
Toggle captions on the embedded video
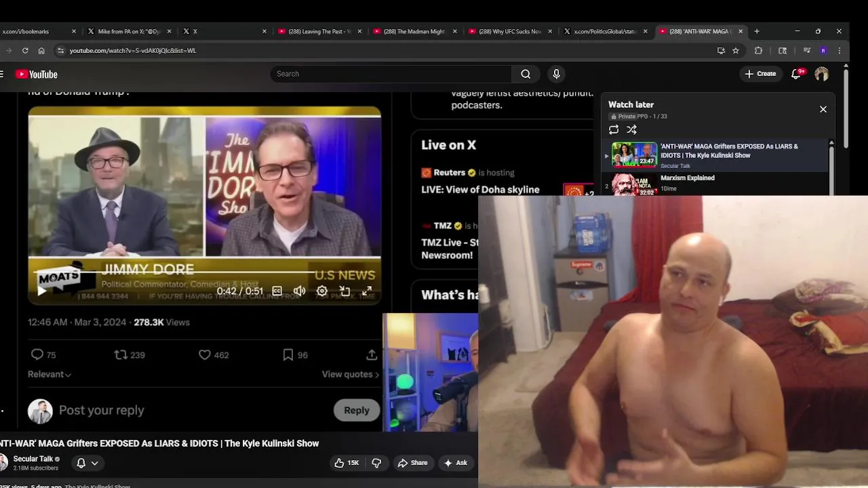point(277,291)
